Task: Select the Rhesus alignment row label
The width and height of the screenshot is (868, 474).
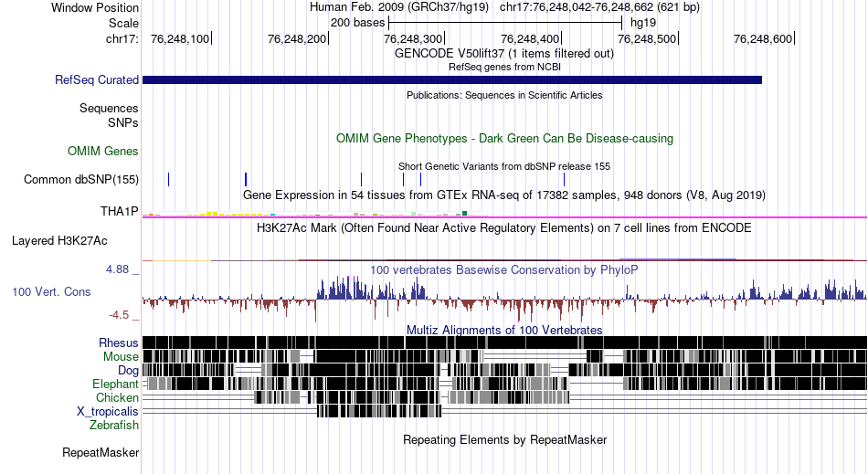Action: (x=119, y=342)
